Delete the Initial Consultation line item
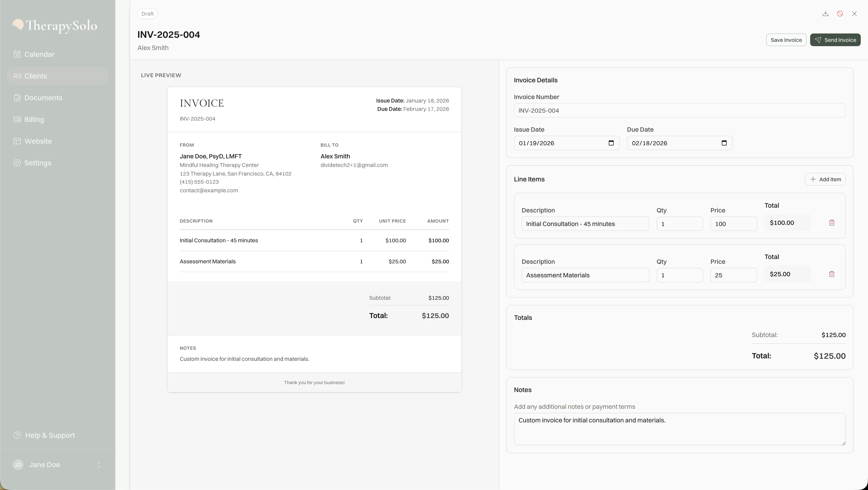 tap(832, 222)
